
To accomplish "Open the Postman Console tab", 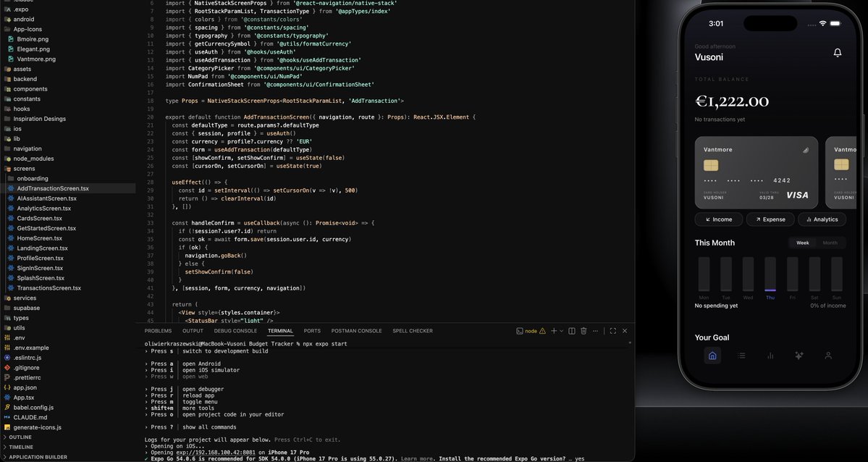I will coord(356,331).
